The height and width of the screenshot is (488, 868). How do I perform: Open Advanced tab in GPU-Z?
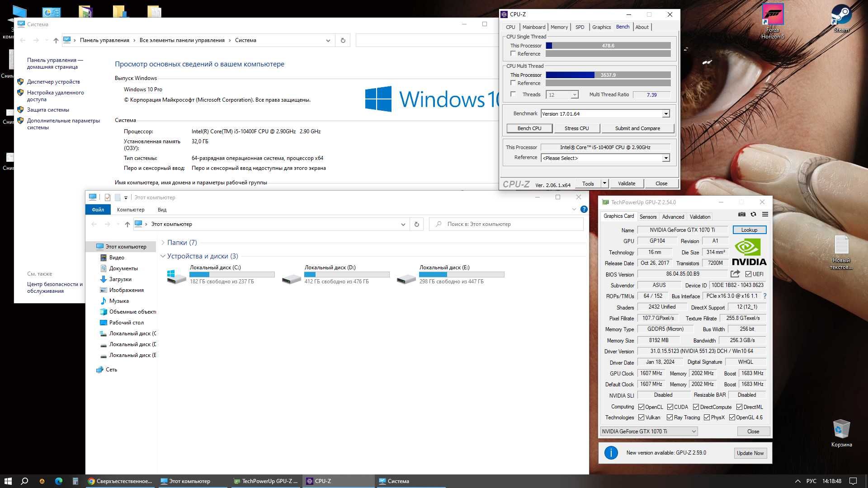tap(673, 217)
